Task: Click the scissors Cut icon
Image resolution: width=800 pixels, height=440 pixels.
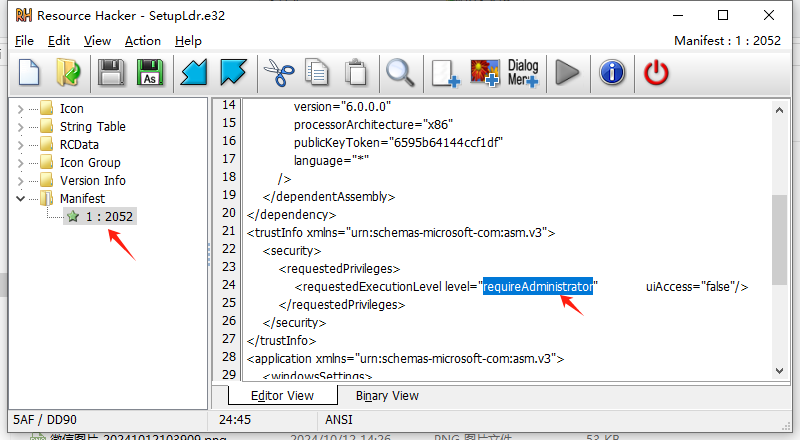Action: [277, 72]
